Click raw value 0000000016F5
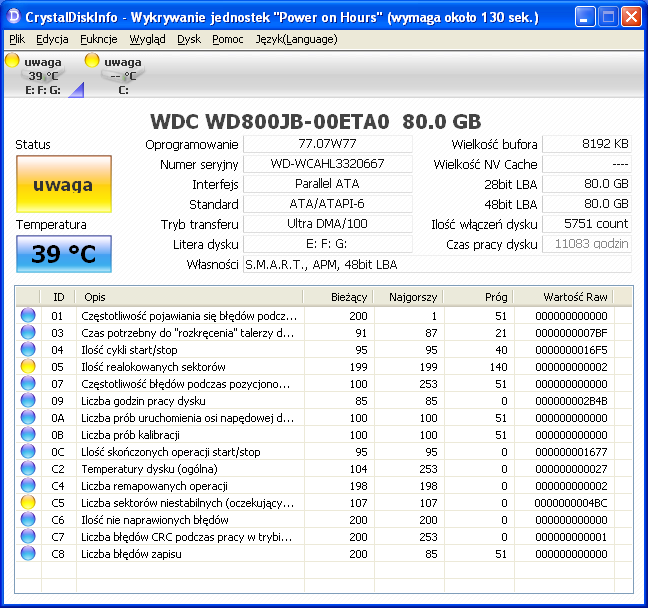This screenshot has height=608, width=648. tap(571, 350)
